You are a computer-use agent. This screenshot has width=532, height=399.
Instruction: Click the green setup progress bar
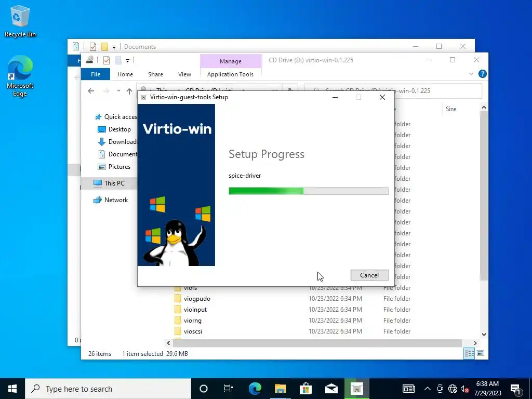309,191
